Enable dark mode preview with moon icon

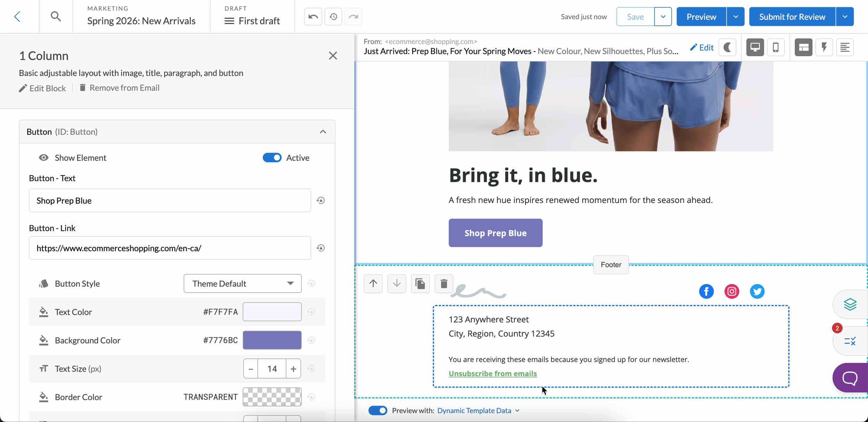pos(728,47)
